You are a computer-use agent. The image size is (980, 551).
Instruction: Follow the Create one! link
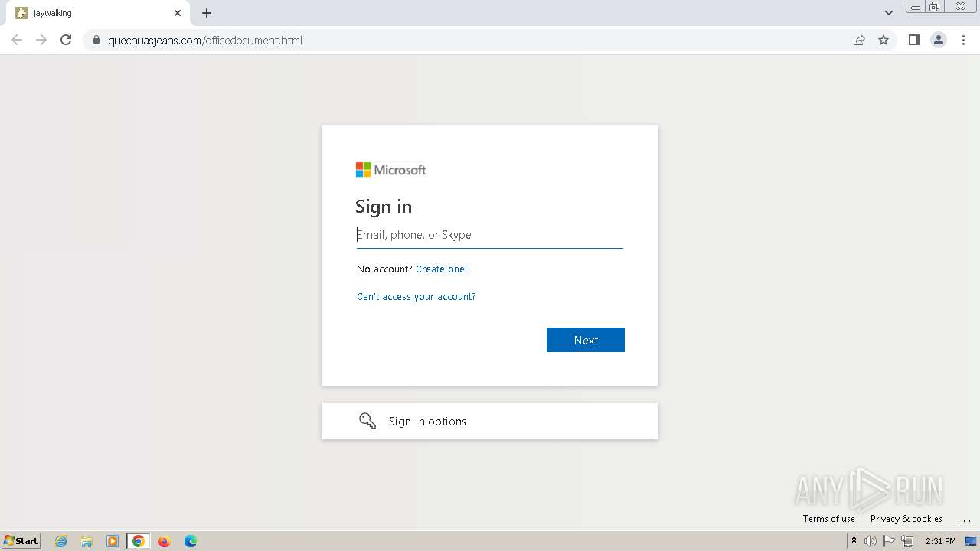[x=441, y=269]
